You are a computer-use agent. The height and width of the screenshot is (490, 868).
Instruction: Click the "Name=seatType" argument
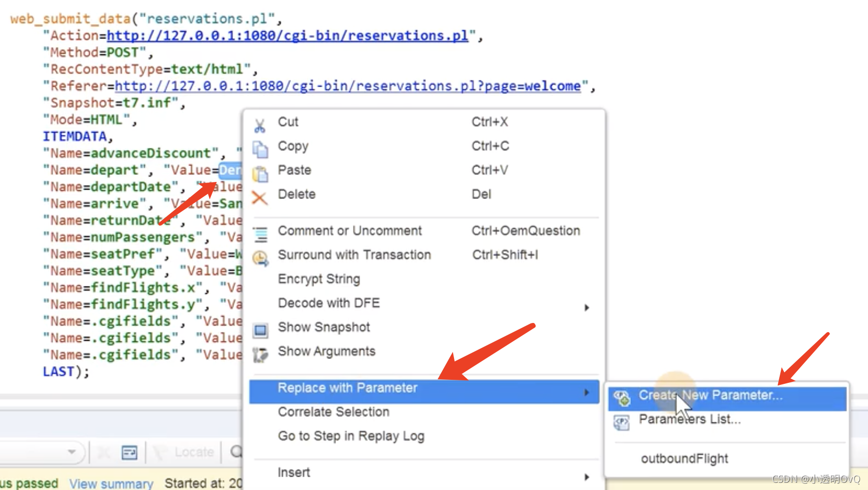[103, 271]
